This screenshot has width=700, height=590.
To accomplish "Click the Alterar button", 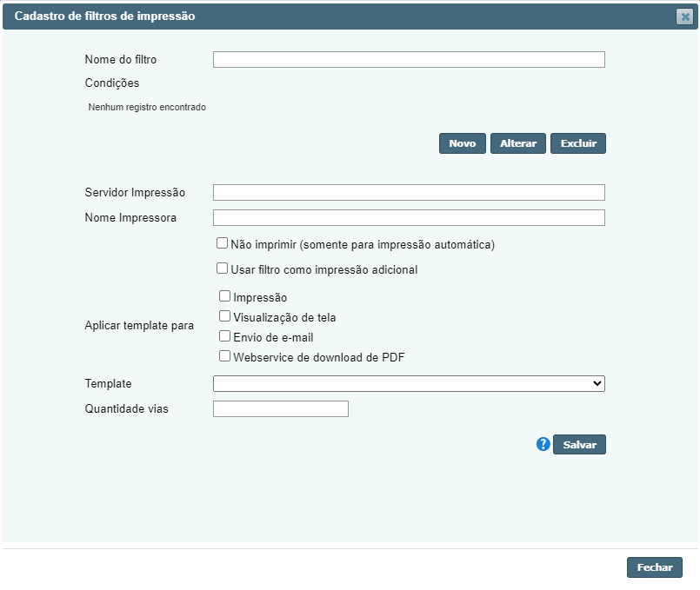I will [x=518, y=143].
